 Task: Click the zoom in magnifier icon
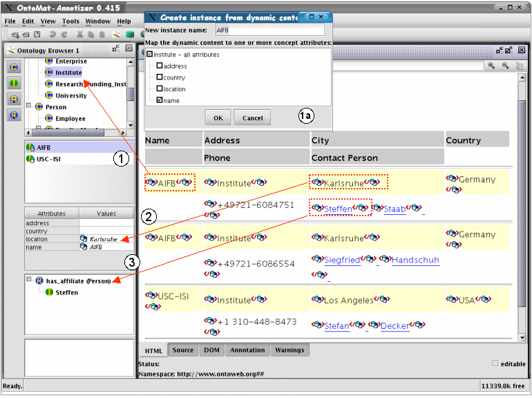tap(491, 66)
